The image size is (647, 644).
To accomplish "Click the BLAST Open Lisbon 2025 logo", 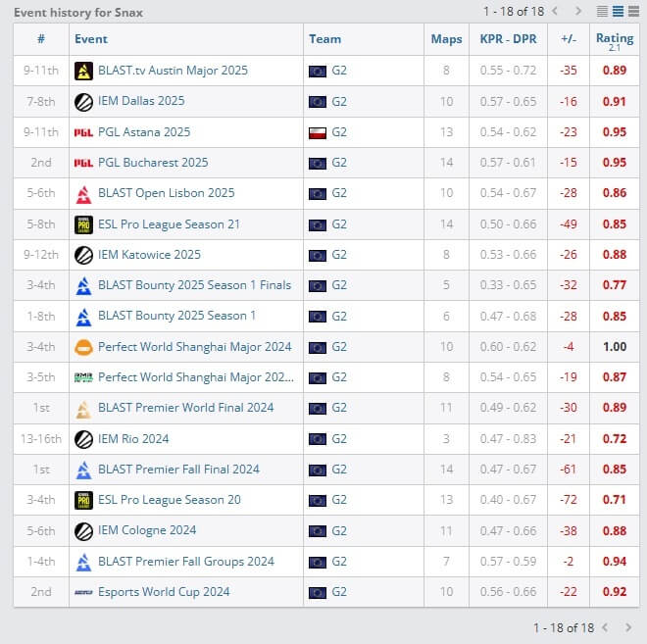I will tap(83, 194).
